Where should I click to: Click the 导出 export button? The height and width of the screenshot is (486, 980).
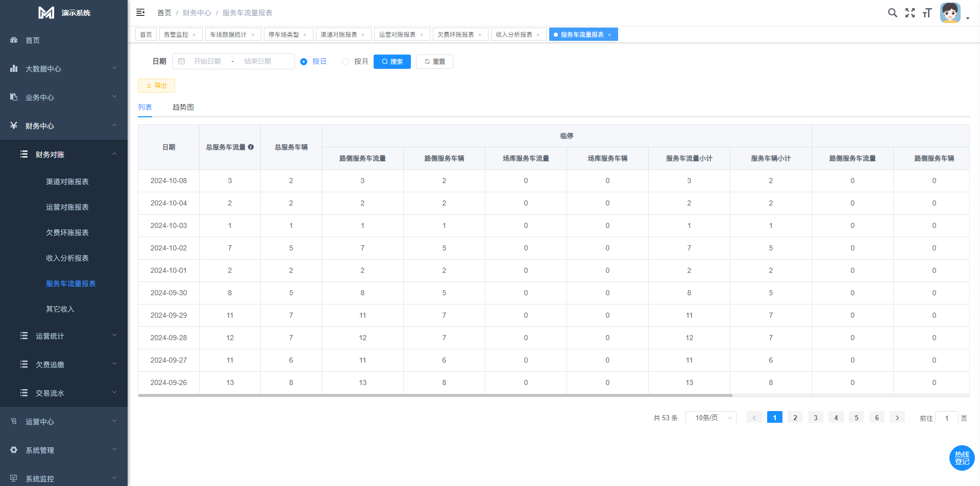tap(156, 86)
